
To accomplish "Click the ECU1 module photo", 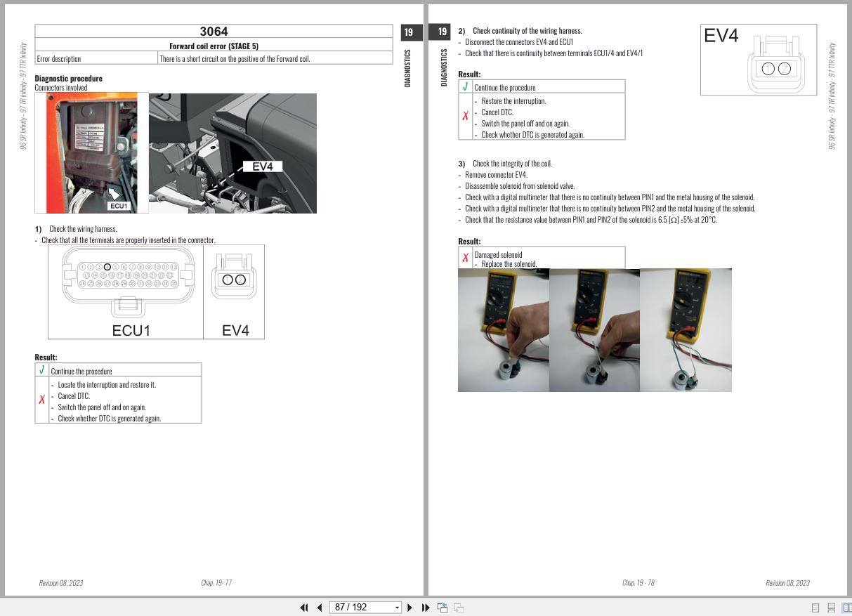I will [x=91, y=153].
